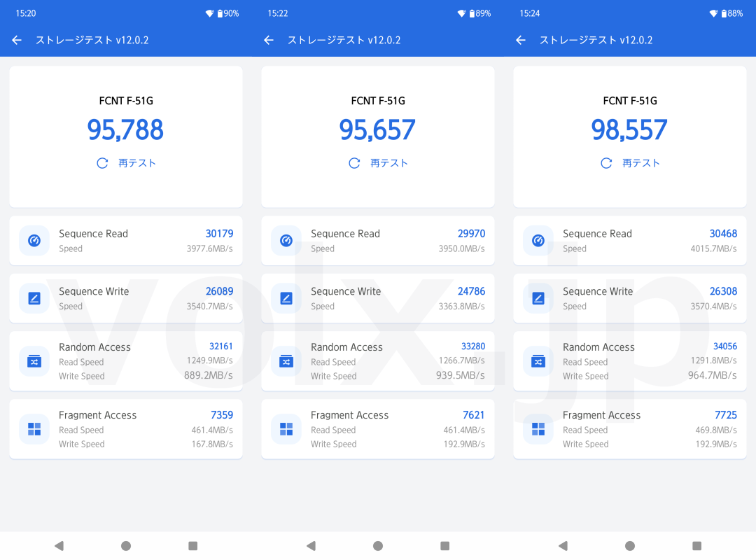Select the total score 95,657

[377, 129]
